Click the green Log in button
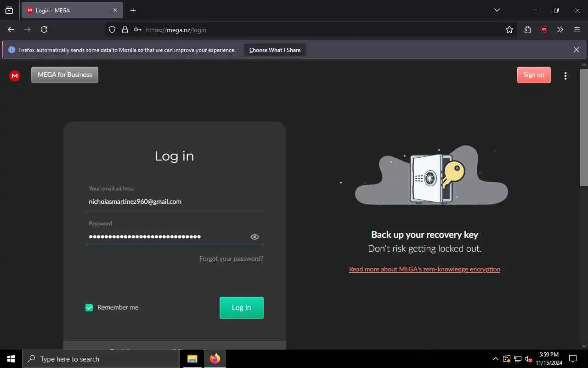This screenshot has height=368, width=588. [242, 308]
